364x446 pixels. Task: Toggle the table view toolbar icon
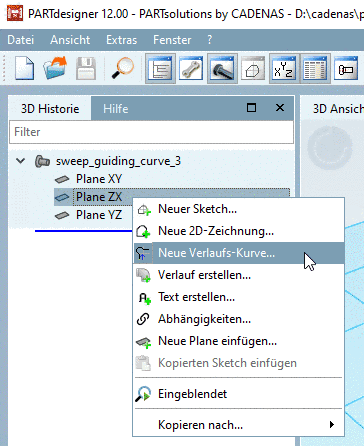point(315,69)
